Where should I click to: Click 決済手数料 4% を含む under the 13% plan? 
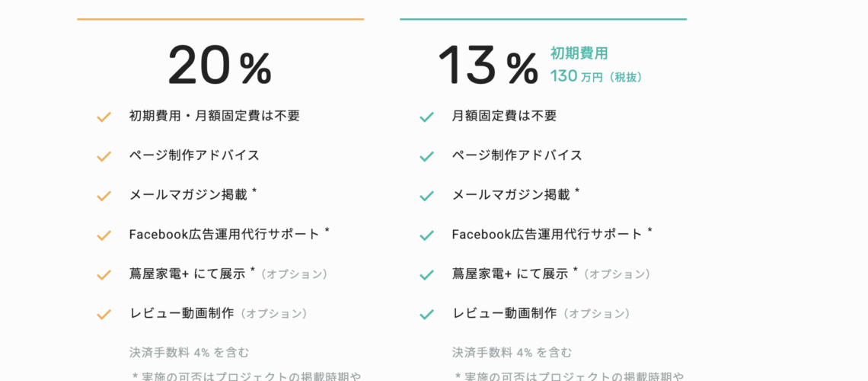(x=512, y=352)
